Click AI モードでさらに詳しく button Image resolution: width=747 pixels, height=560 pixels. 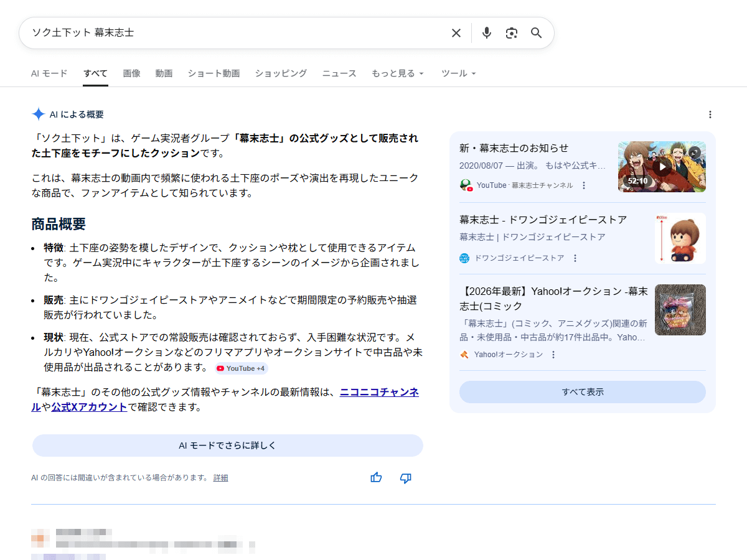click(x=228, y=446)
